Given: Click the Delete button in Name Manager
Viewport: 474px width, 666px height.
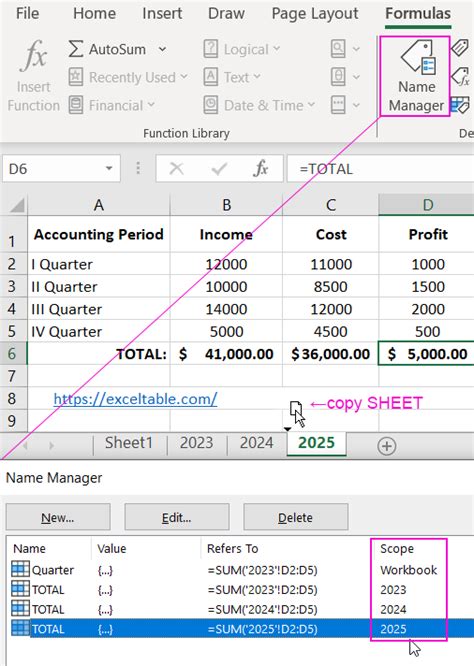Looking at the screenshot, I should tap(296, 517).
